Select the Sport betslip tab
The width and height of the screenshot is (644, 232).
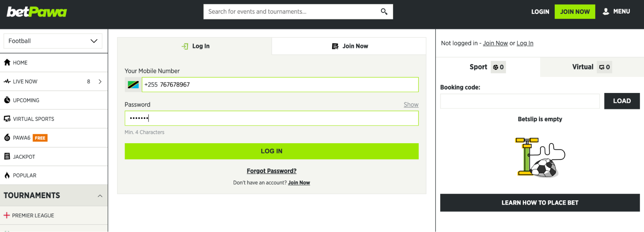(x=488, y=67)
